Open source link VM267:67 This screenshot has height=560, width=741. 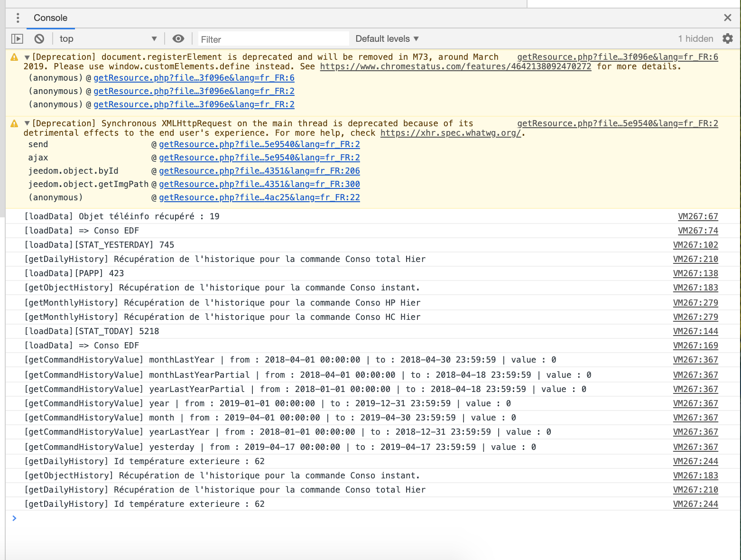tap(698, 216)
